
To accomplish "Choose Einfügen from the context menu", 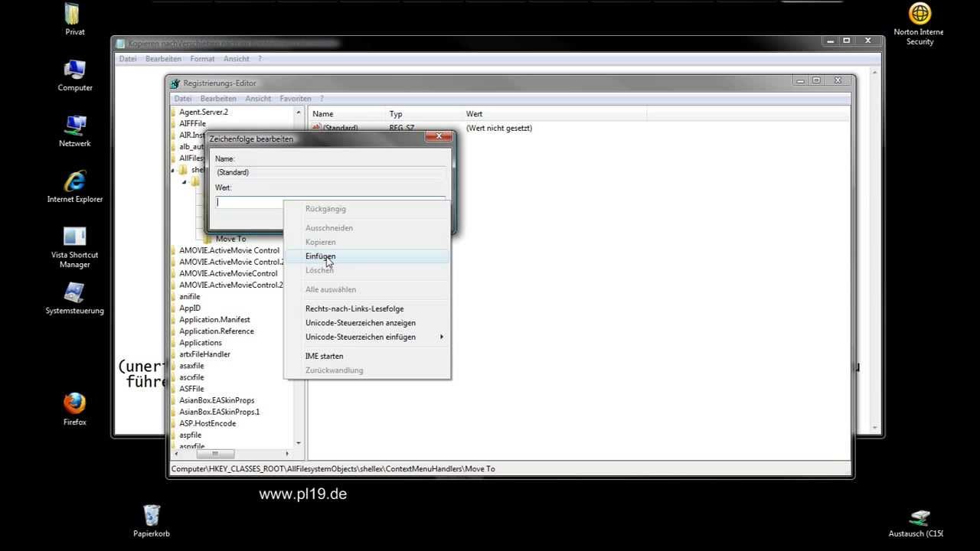I will tap(367, 256).
